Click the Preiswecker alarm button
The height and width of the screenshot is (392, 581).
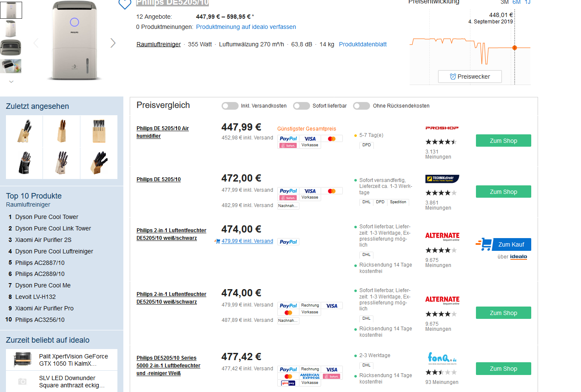470,77
